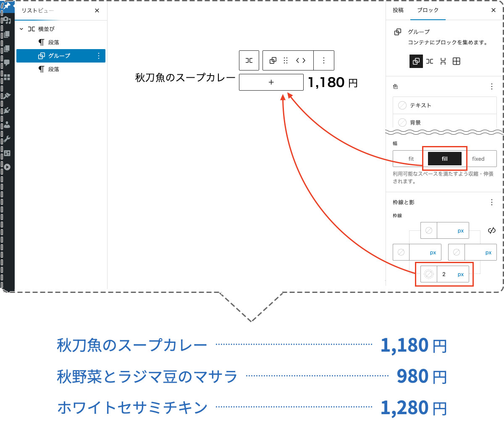Click the unlink border sides icon
504x436 pixels.
[x=491, y=230]
